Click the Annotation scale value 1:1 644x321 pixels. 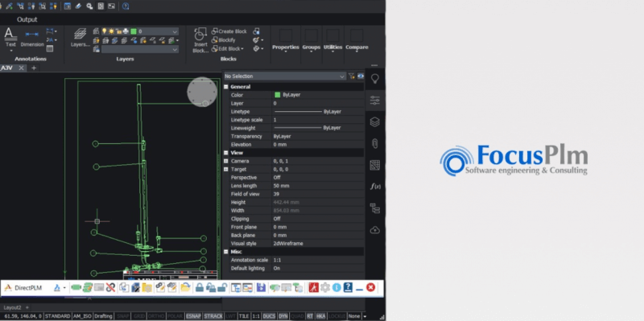point(277,260)
